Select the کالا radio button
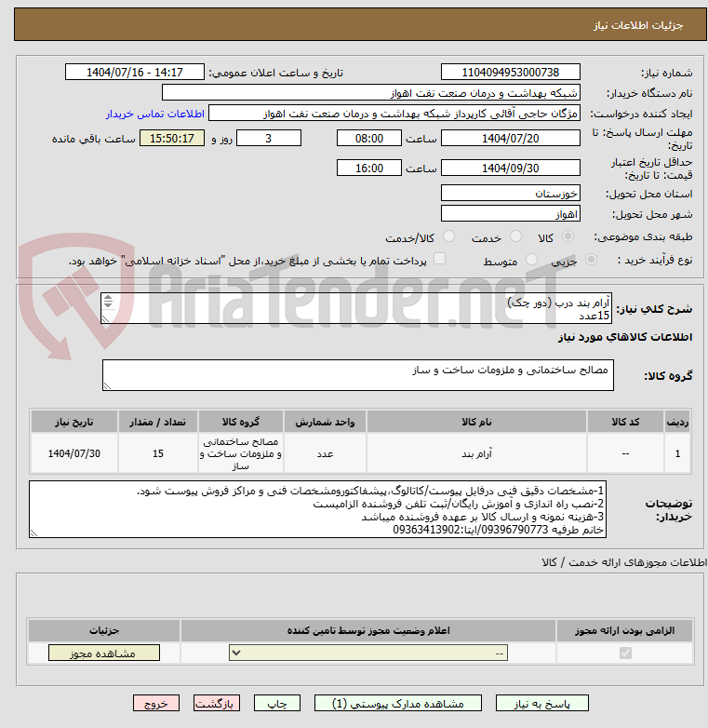 (568, 236)
